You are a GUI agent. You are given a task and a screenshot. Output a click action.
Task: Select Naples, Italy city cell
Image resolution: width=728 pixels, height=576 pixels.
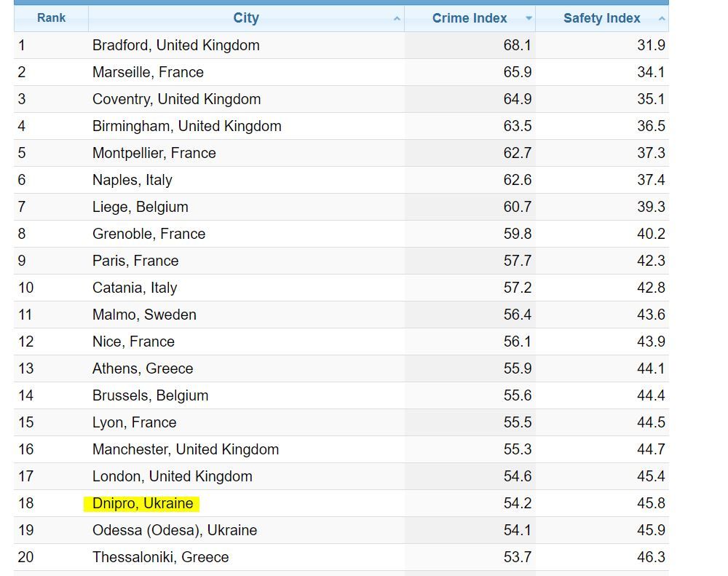click(x=132, y=180)
